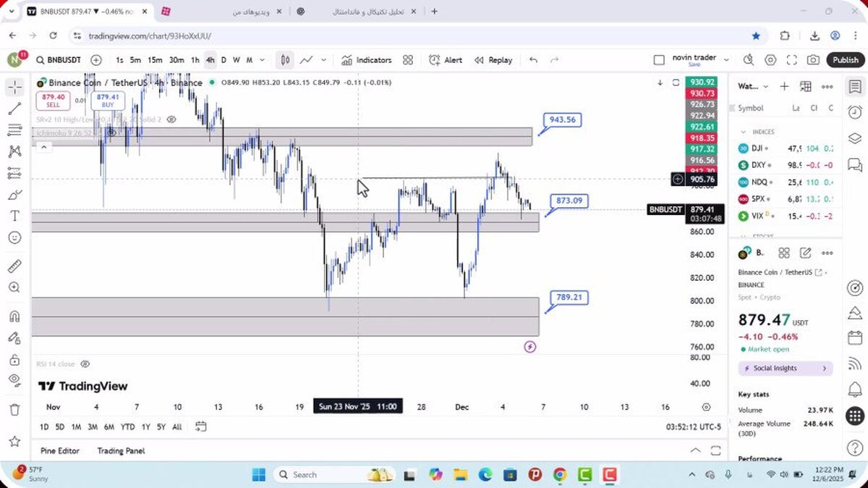The width and height of the screenshot is (868, 488).
Task: Select the W weekly timeframe
Action: tap(236, 60)
